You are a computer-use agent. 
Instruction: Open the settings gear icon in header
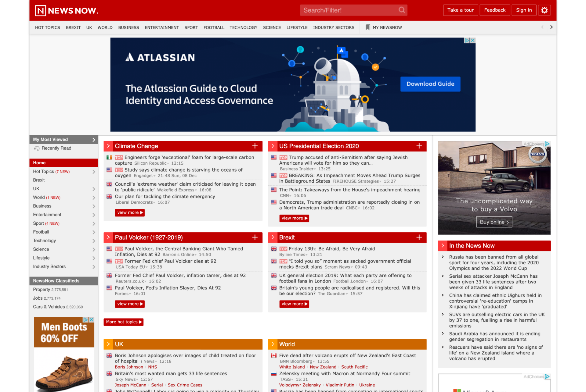(x=544, y=10)
